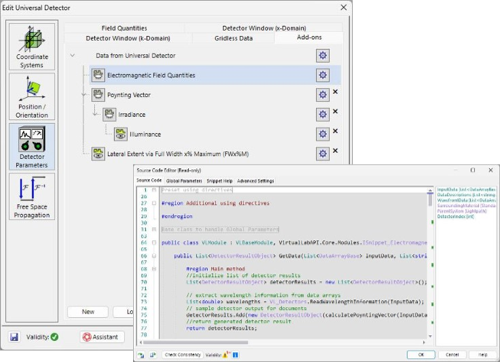Click the Illuminance add-on icon
This screenshot has height=362, width=500.
(x=121, y=134)
